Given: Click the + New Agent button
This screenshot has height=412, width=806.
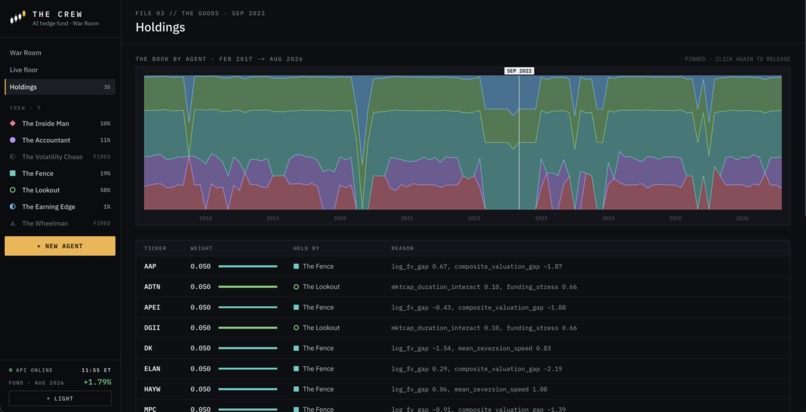Looking at the screenshot, I should pos(60,246).
